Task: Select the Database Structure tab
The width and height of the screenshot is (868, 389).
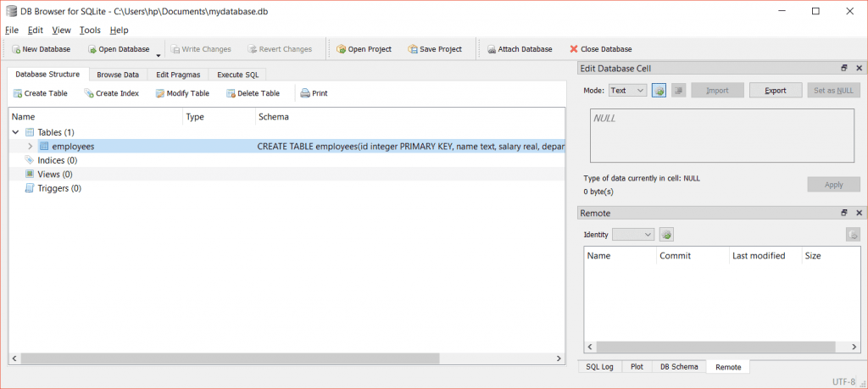Action: (47, 74)
